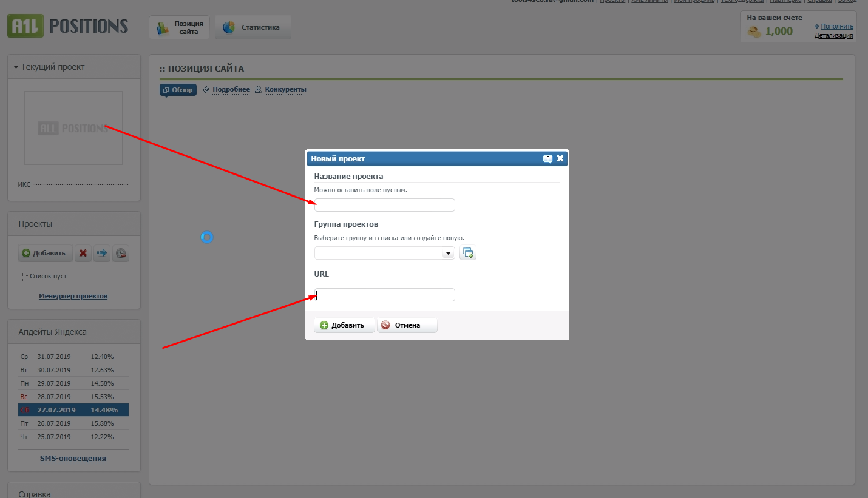This screenshot has width=868, height=498.
Task: Click the create new group icon
Action: (467, 253)
